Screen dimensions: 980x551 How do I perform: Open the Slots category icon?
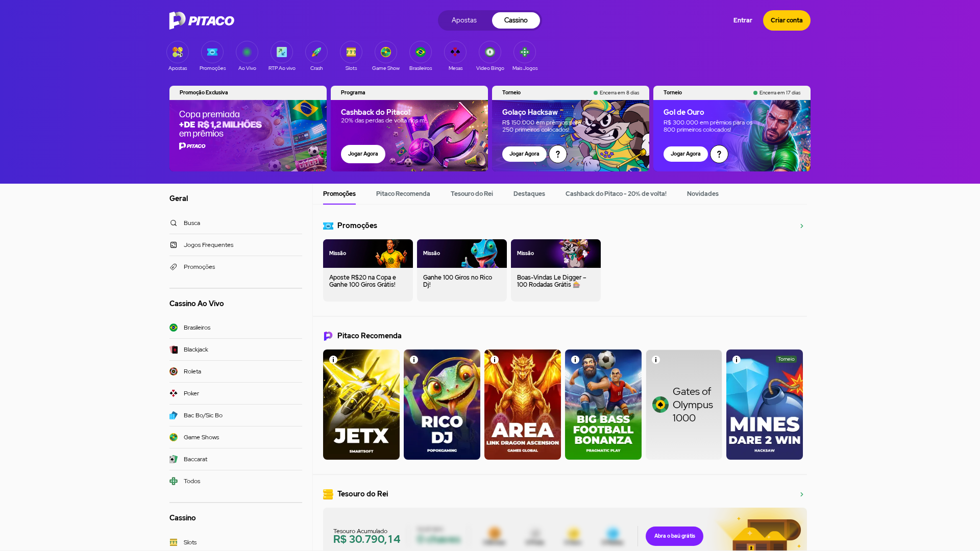pos(351,52)
